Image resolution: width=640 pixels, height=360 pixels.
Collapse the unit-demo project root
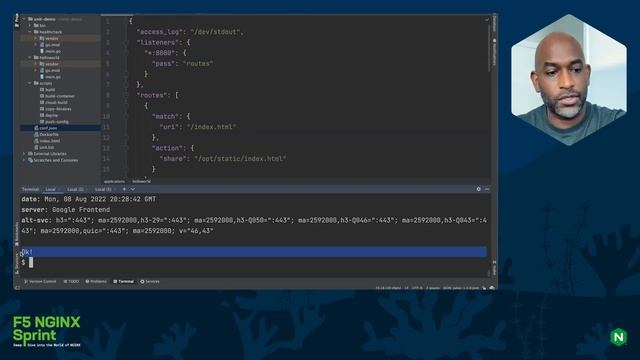pyautogui.click(x=24, y=19)
